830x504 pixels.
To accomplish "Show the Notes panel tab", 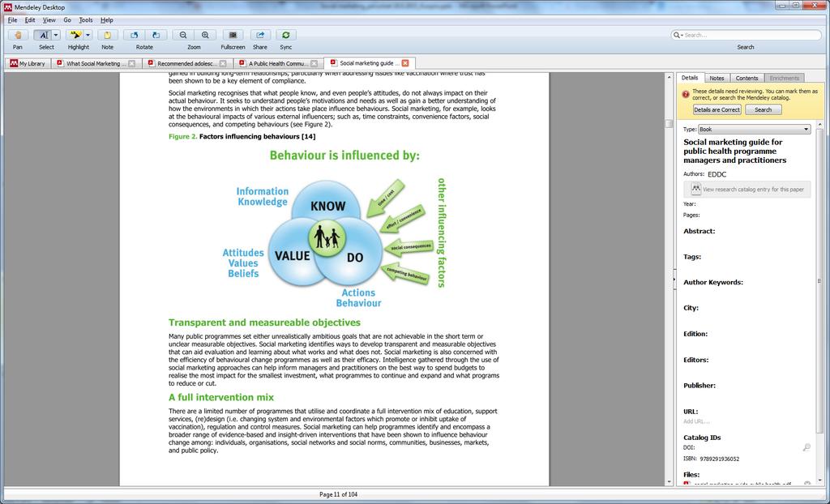I will click(717, 78).
